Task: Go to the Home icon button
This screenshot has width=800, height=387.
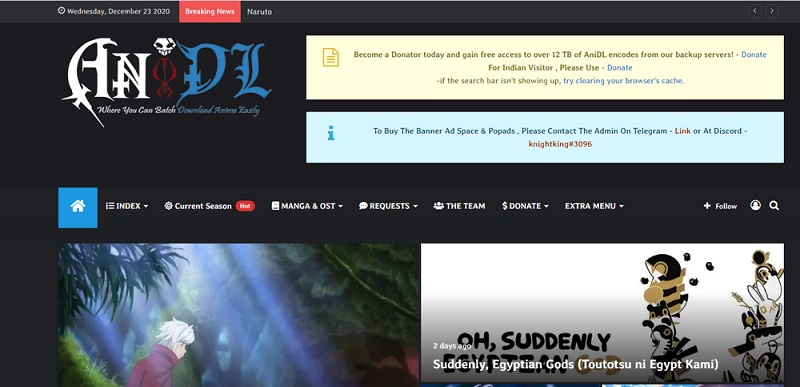Action: [78, 207]
